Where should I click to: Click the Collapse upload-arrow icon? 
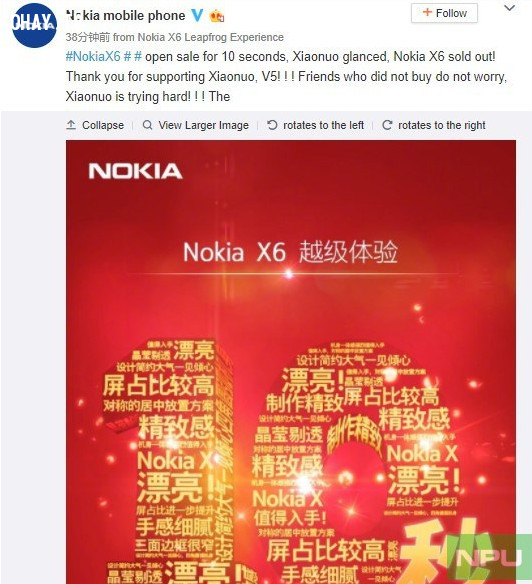click(71, 125)
